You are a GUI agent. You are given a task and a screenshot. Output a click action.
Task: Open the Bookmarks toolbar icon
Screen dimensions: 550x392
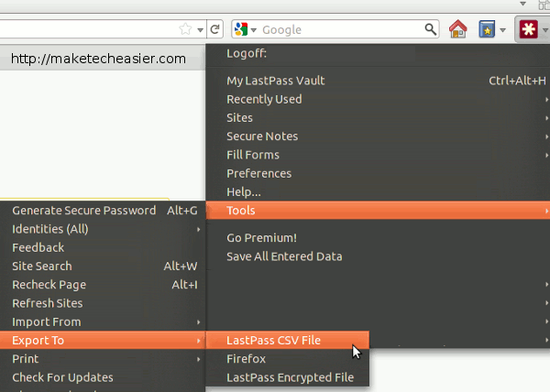coord(487,29)
